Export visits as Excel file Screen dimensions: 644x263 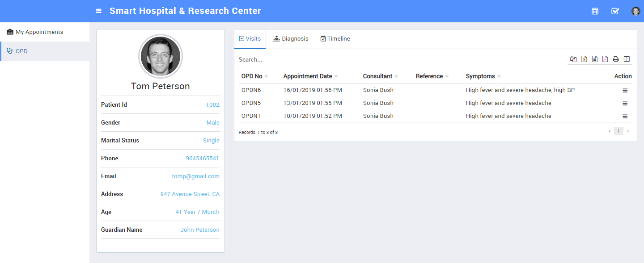(584, 59)
